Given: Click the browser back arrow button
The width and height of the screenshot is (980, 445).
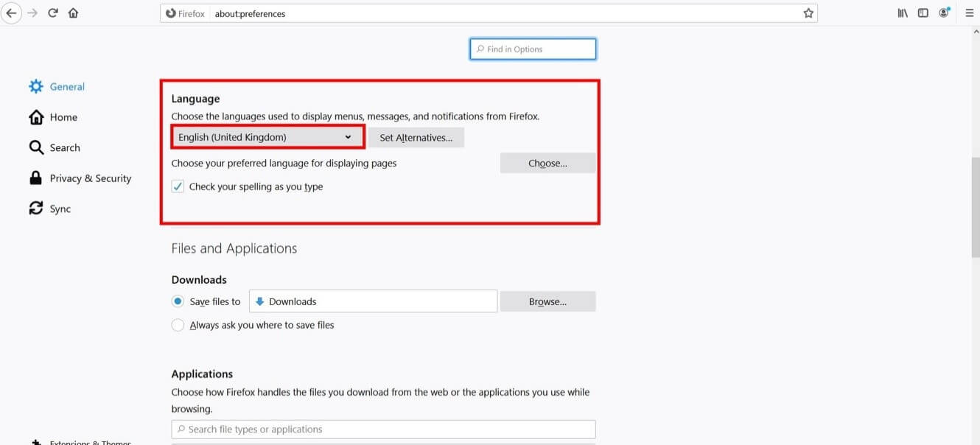Looking at the screenshot, I should click(11, 13).
